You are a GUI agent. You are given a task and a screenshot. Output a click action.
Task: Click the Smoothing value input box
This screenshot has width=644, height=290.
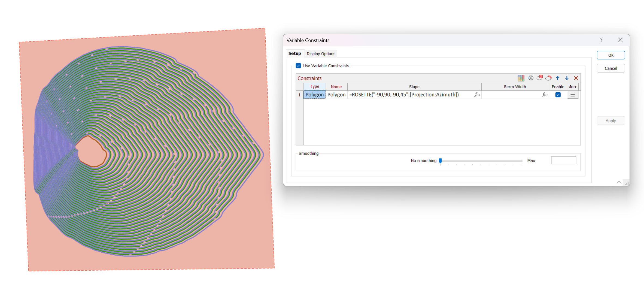point(563,161)
